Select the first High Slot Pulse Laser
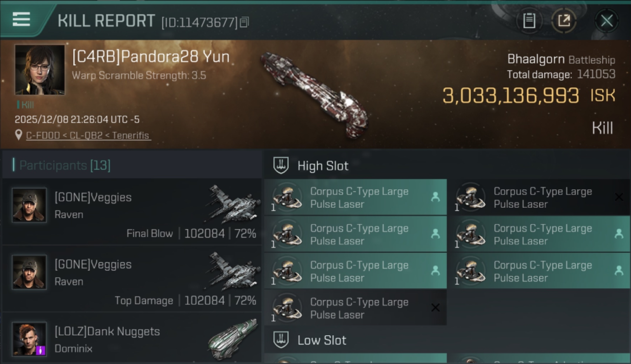The height and width of the screenshot is (364, 631). click(x=355, y=198)
